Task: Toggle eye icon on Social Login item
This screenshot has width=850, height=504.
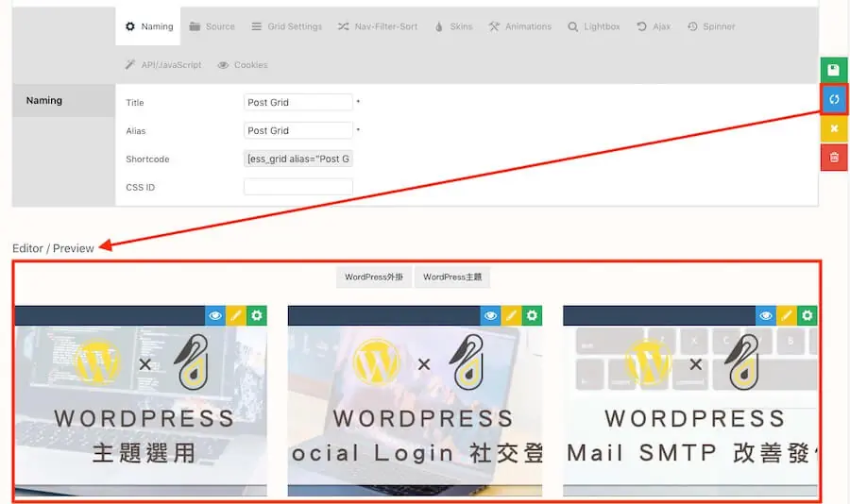Action: (490, 315)
